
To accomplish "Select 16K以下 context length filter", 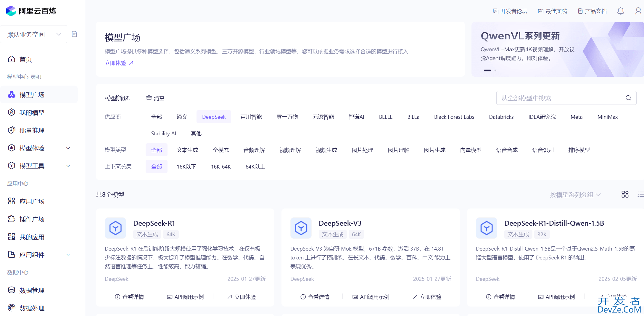I will pyautogui.click(x=186, y=167).
